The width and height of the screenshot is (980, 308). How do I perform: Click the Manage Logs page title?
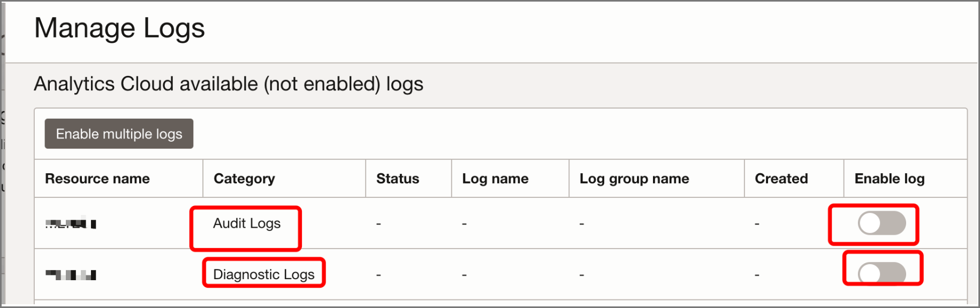pyautogui.click(x=119, y=28)
